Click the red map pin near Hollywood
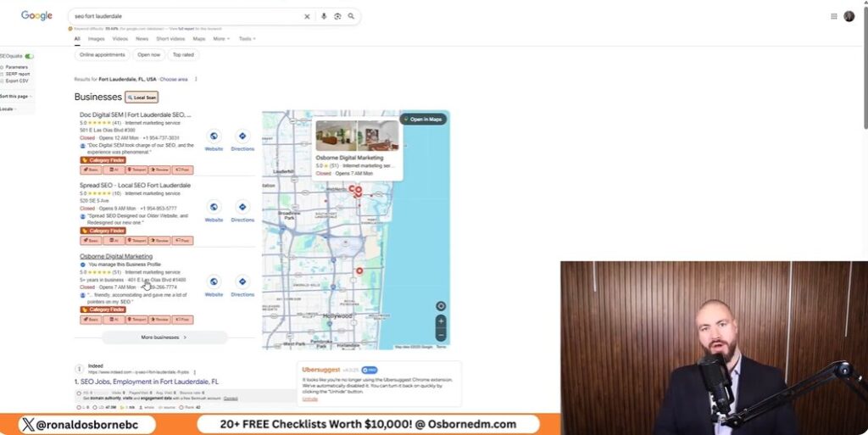Screen dimensions: 868x435 pyautogui.click(x=359, y=270)
